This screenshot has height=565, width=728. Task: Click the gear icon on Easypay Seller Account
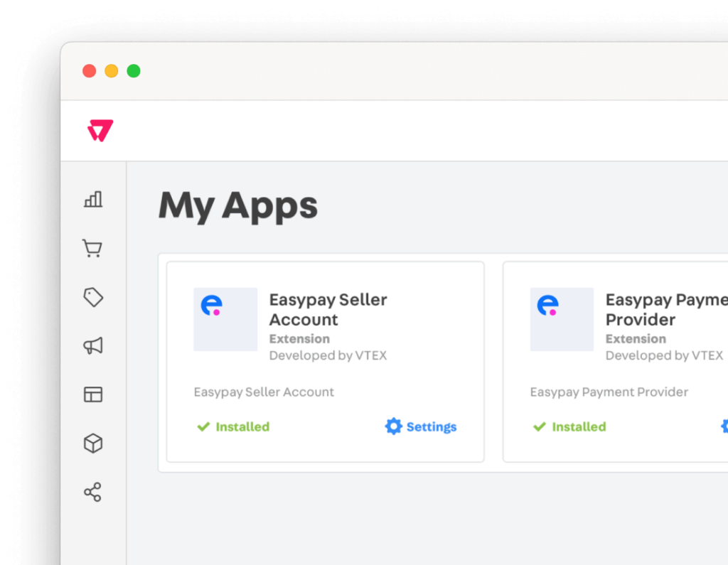point(393,426)
